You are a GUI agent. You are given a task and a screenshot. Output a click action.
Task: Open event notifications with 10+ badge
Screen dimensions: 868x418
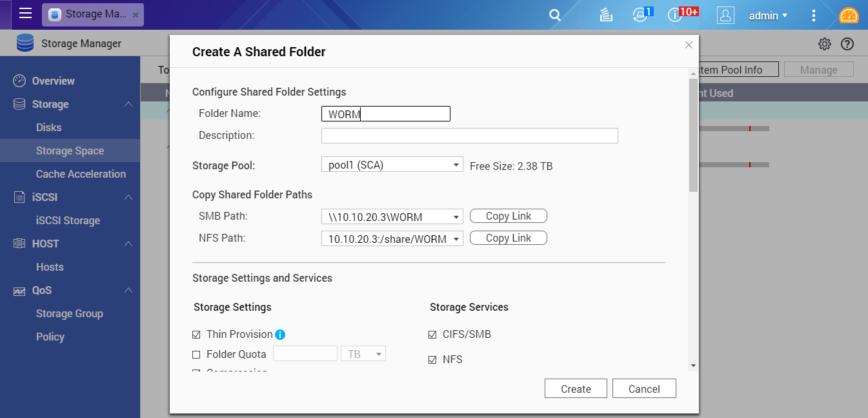(x=675, y=16)
